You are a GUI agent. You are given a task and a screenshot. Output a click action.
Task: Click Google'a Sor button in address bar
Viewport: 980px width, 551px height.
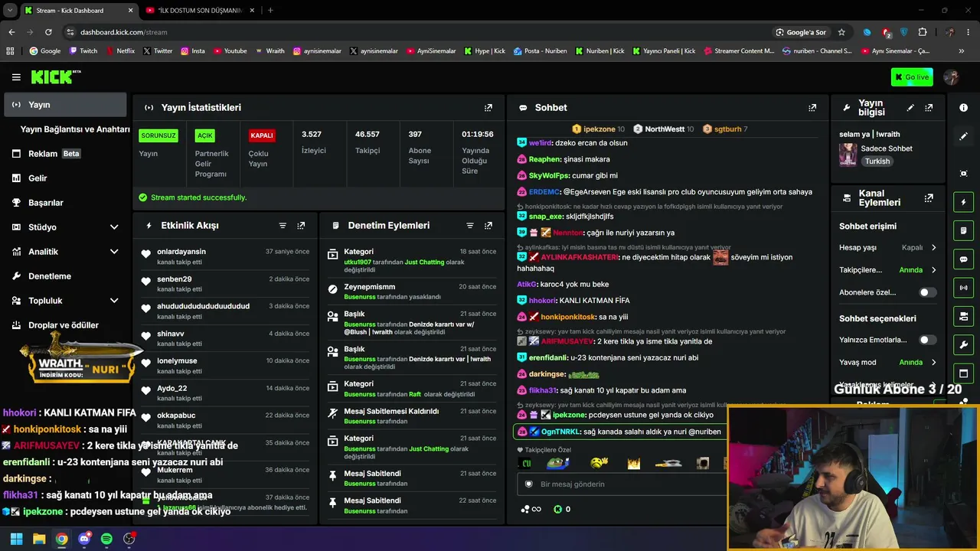coord(801,32)
